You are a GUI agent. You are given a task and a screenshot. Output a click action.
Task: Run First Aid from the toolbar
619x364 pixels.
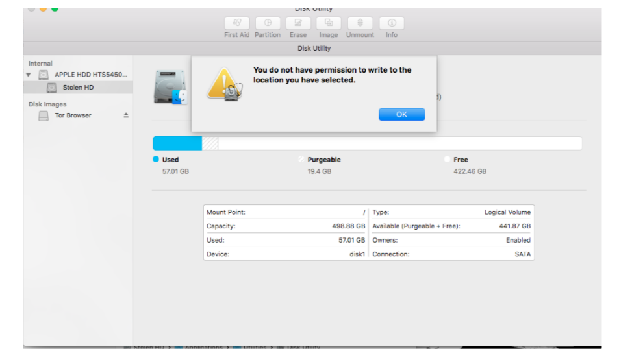point(236,23)
